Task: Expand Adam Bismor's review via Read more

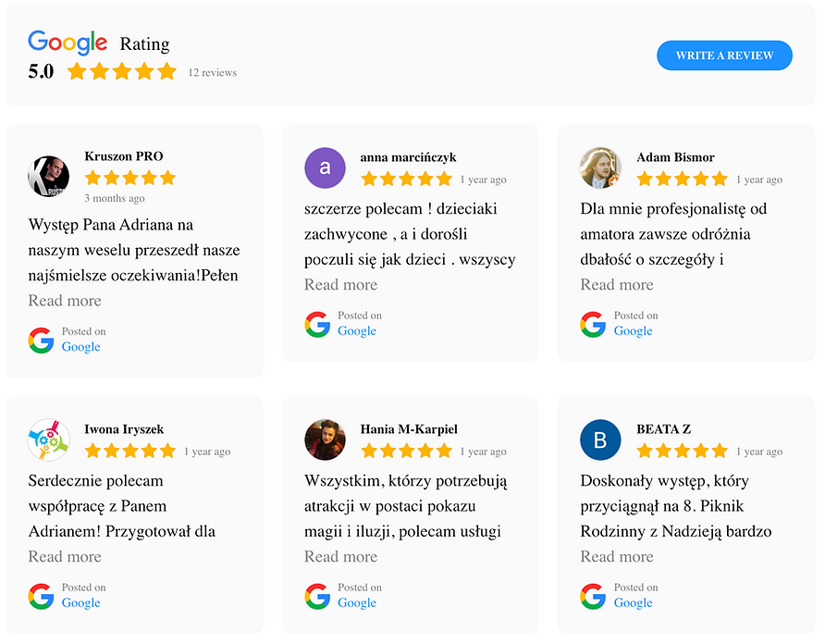Action: [616, 285]
